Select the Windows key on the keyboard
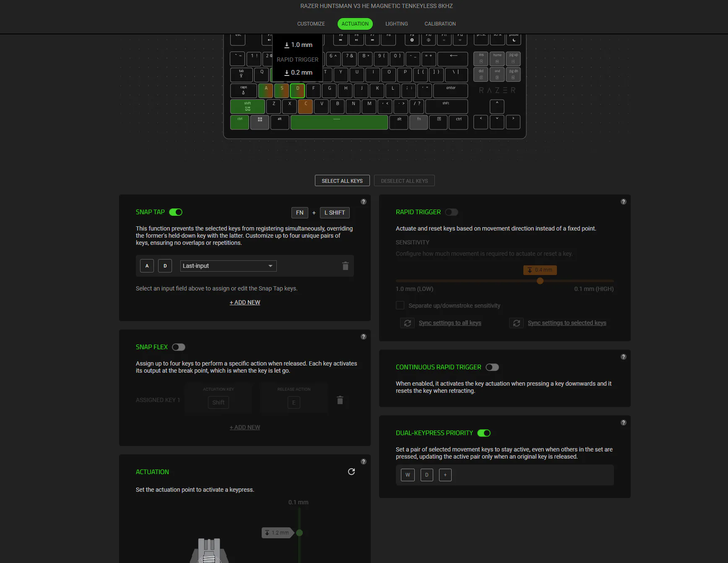Viewport: 728px width, 563px height. pyautogui.click(x=260, y=122)
